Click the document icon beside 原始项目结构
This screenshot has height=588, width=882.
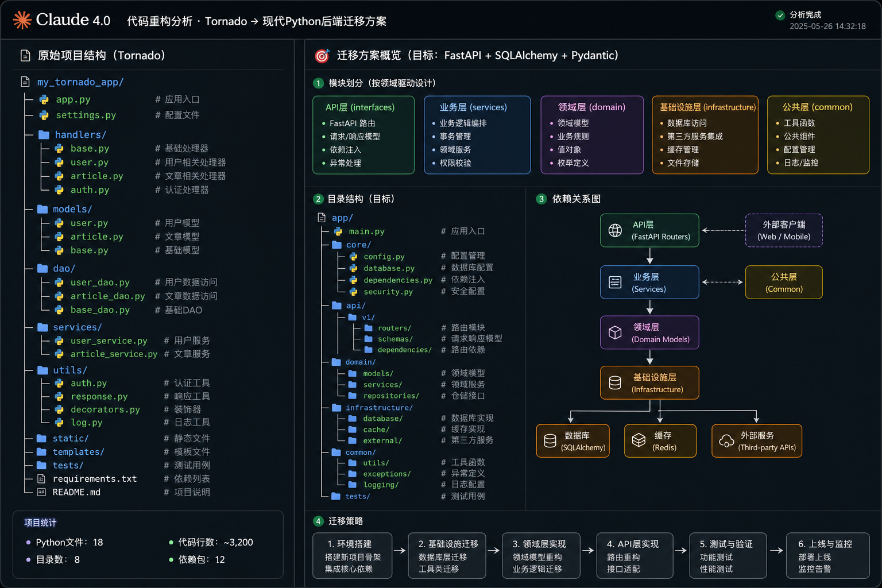[x=25, y=56]
